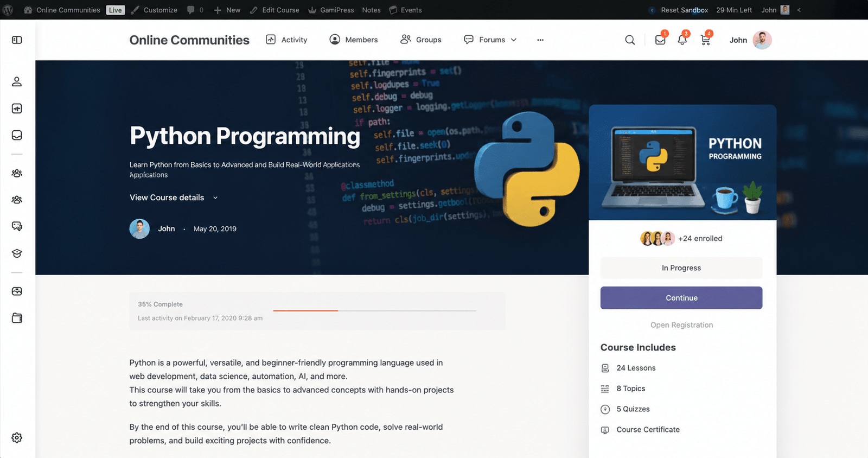This screenshot has height=458, width=868.
Task: Open GamiPress admin menu
Action: tap(331, 10)
